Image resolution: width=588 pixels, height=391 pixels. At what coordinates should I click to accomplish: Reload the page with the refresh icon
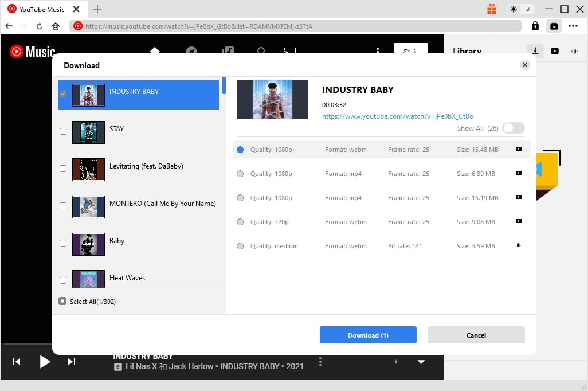click(40, 26)
